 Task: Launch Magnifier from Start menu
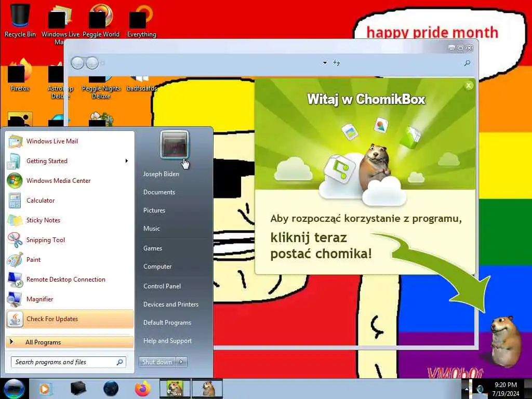[70, 299]
